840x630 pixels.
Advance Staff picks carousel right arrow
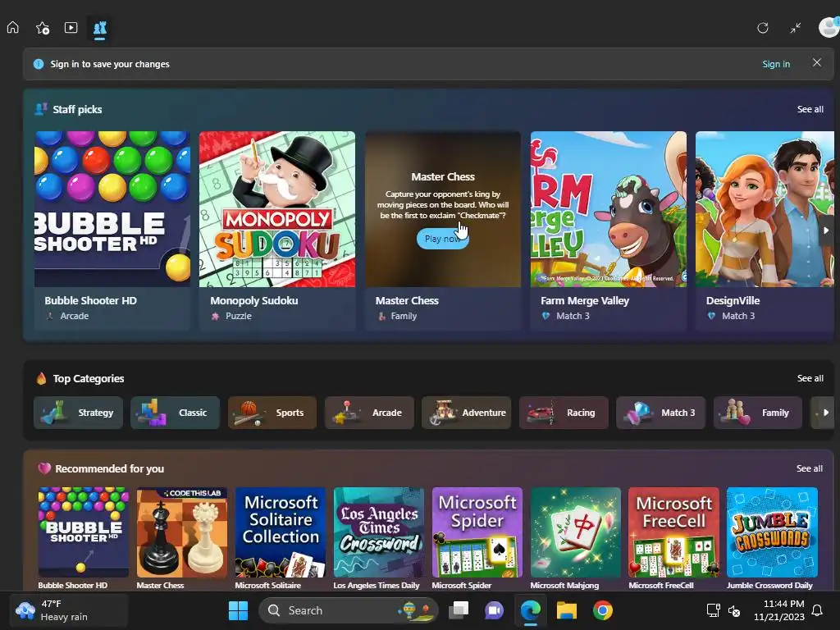pyautogui.click(x=826, y=231)
